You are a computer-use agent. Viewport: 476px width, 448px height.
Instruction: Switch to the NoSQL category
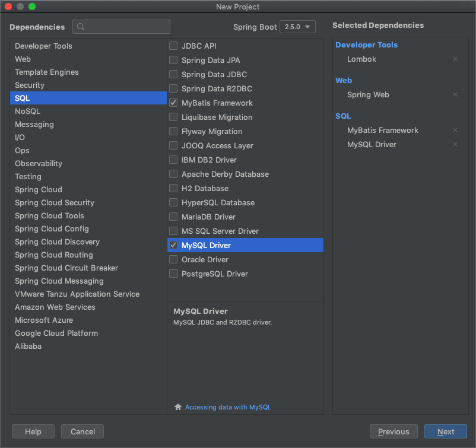coord(88,111)
